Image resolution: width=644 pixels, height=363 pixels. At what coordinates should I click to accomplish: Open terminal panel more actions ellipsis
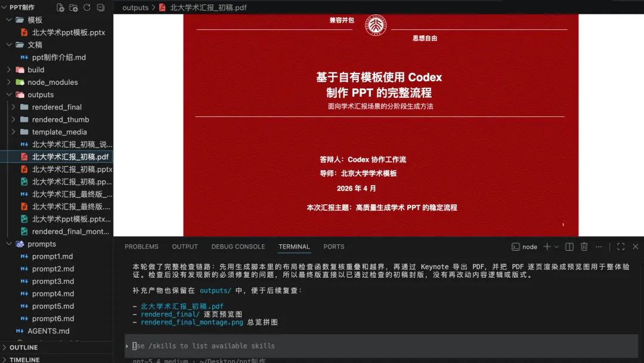coord(599,247)
